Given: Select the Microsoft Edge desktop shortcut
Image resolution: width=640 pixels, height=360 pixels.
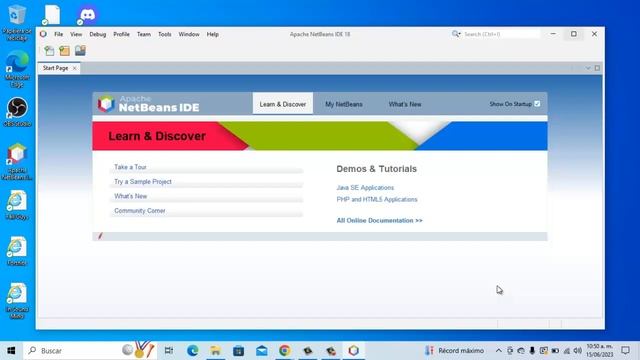Looking at the screenshot, I should [x=17, y=69].
